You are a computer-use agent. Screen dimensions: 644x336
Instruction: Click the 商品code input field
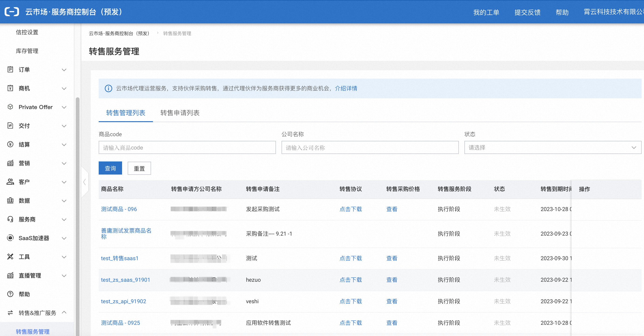click(x=187, y=148)
